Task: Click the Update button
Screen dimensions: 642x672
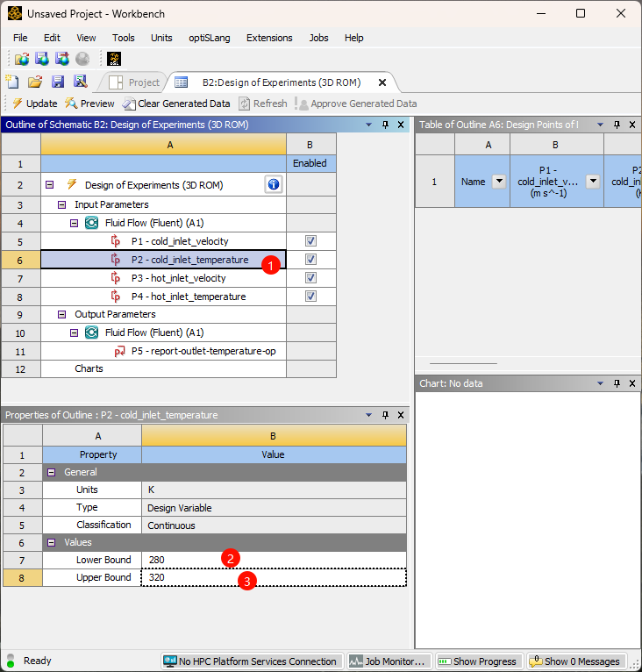Action: tap(34, 104)
